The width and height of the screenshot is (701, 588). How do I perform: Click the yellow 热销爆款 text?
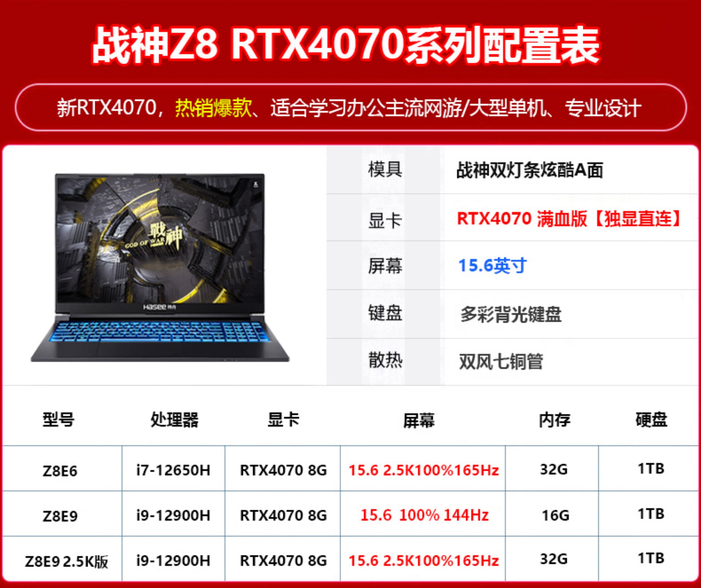(x=214, y=108)
